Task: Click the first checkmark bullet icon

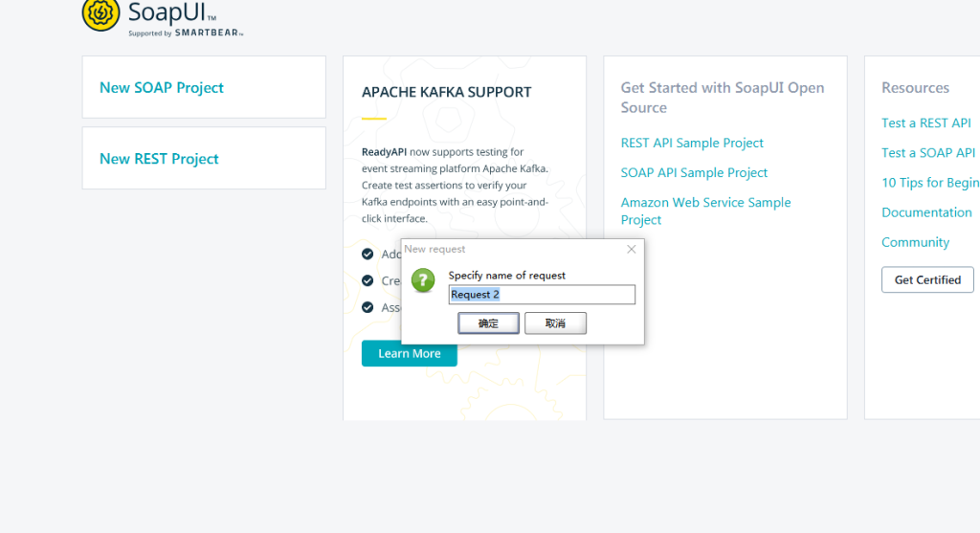Action: pos(367,254)
